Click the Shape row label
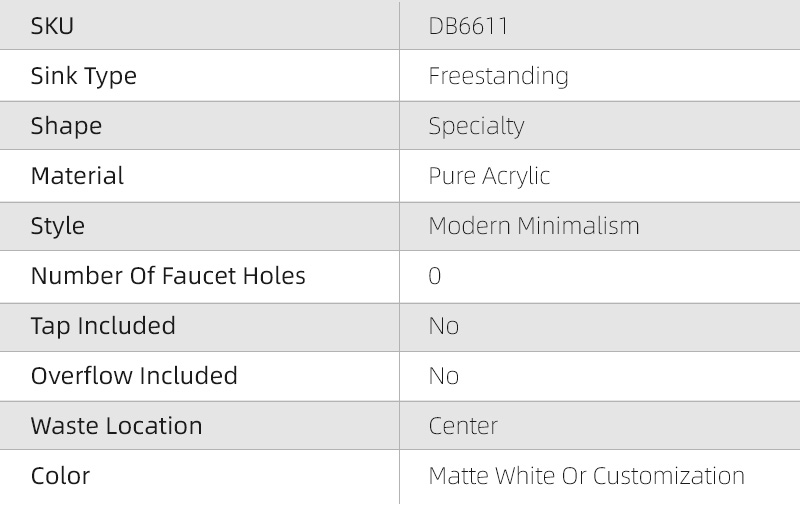Viewport: 800px width, 505px height. [66, 126]
